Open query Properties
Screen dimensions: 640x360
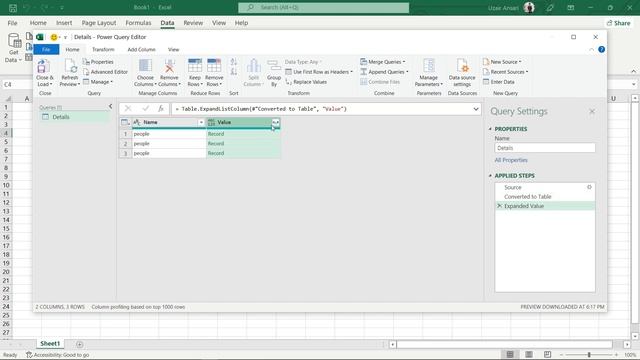coord(98,62)
